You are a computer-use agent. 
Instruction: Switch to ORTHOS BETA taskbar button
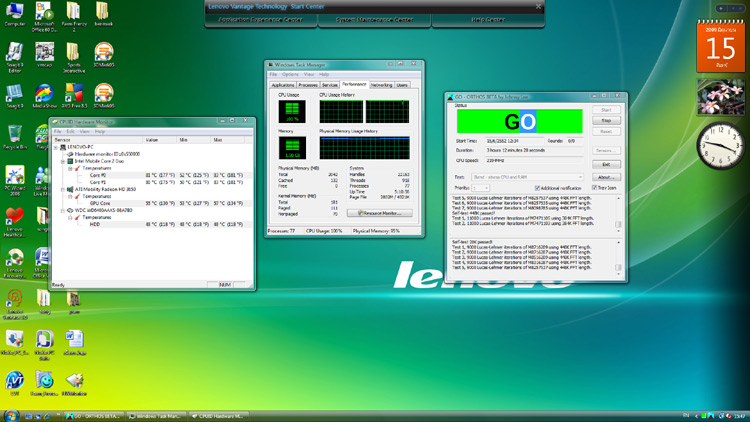click(94, 416)
